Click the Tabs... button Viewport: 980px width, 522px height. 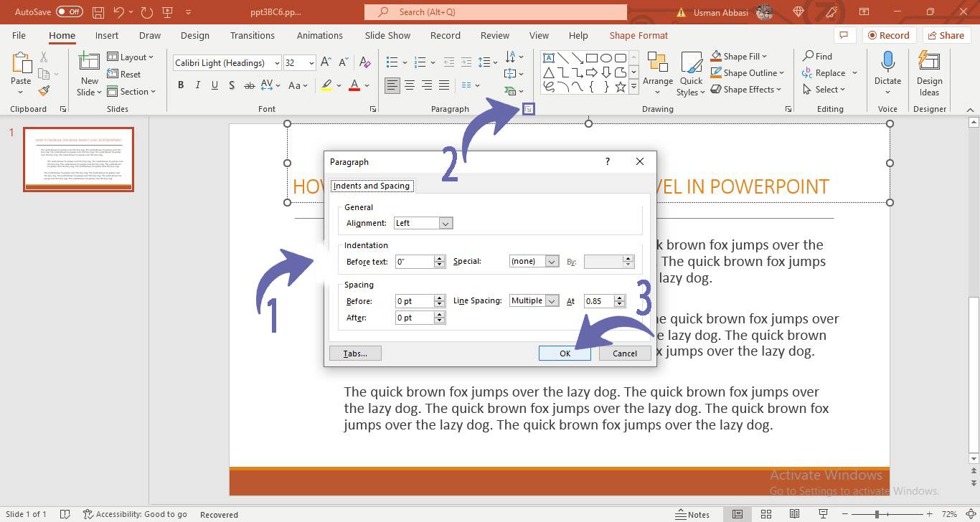point(355,353)
